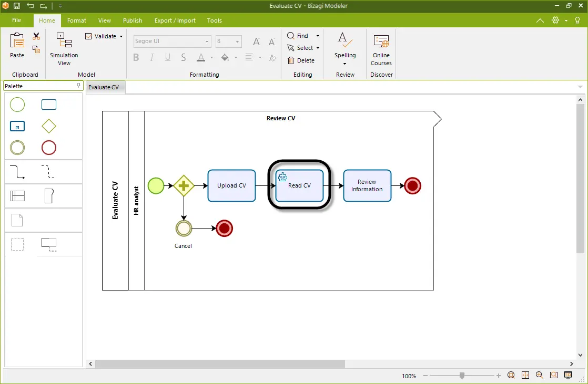Click the Find button
The height and width of the screenshot is (384, 588).
pos(298,36)
